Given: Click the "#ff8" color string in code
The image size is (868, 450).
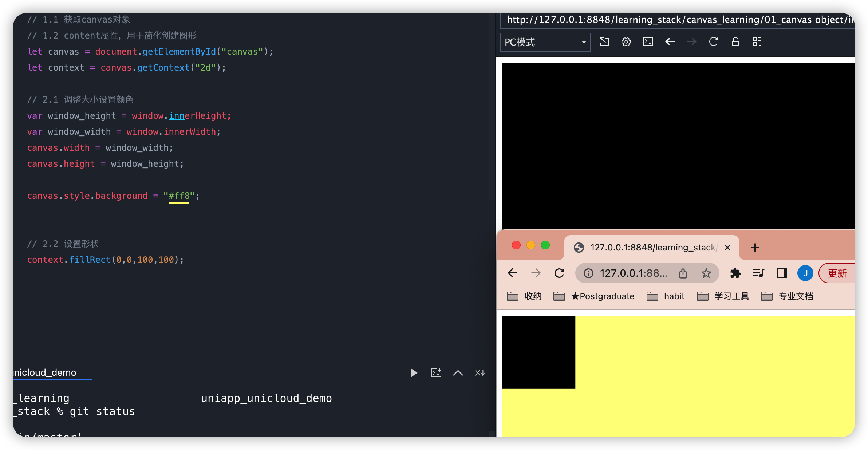Looking at the screenshot, I should [x=179, y=196].
